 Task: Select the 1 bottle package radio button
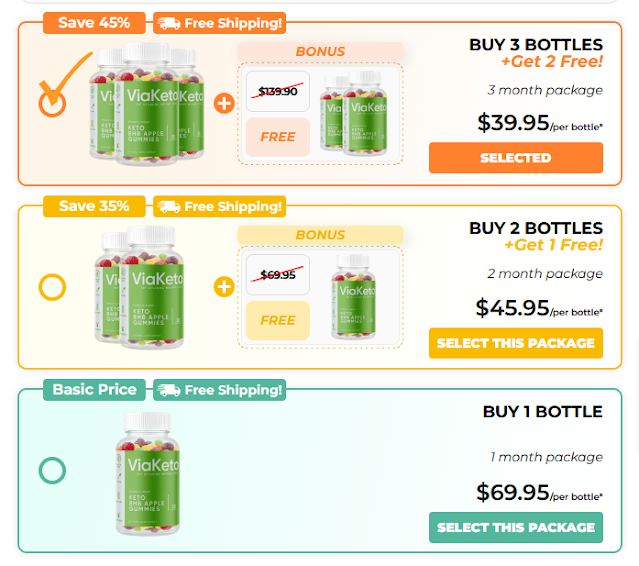coord(52,470)
